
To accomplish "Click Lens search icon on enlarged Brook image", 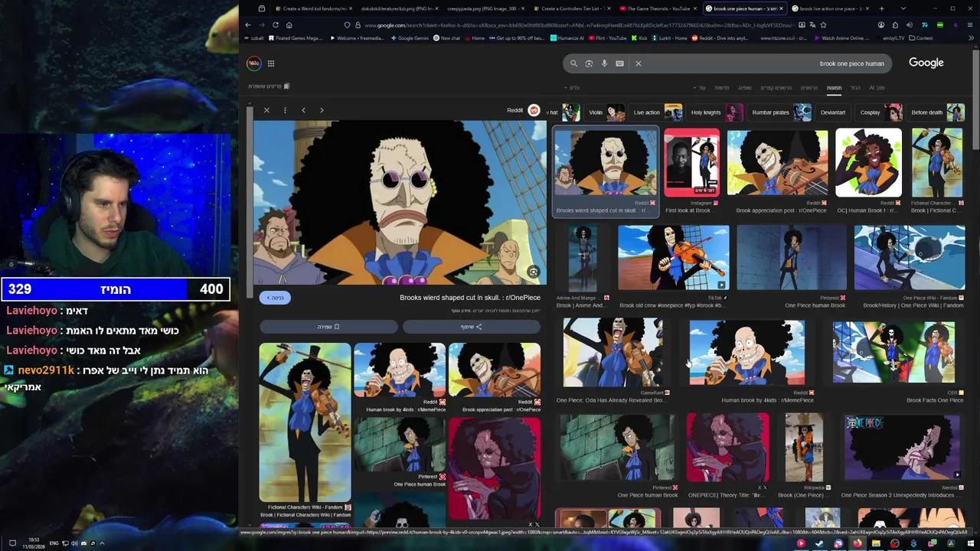I will 534,272.
